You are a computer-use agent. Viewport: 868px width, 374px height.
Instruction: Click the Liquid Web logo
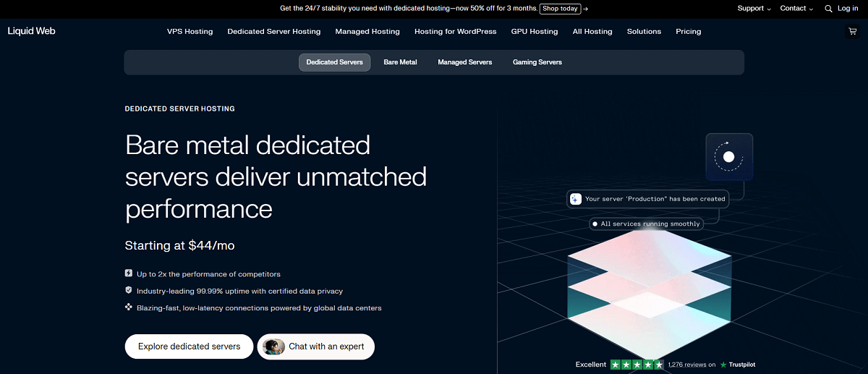31,31
